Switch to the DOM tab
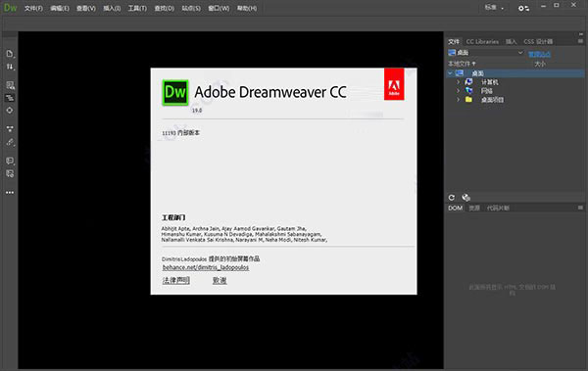588x371 pixels. (456, 208)
